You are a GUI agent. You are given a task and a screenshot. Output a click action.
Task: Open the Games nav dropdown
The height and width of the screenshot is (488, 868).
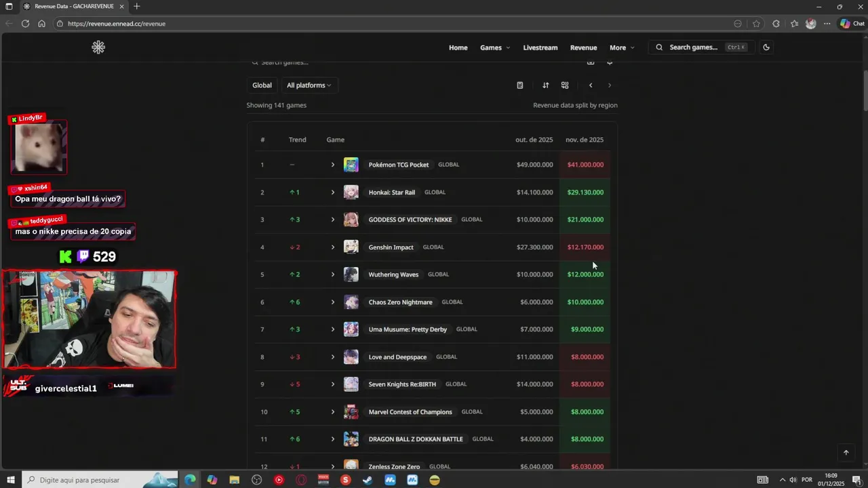(x=495, y=47)
